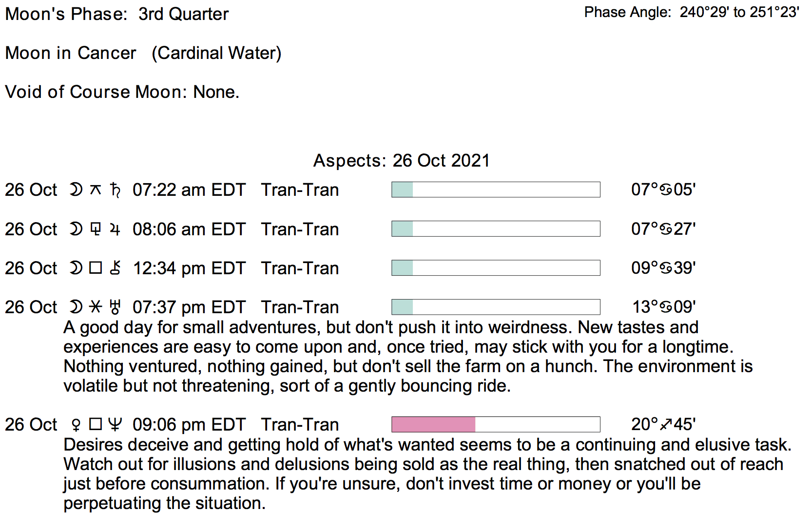Click the Chiron glyph in the 12:34 pm aspect
Image resolution: width=812 pixels, height=528 pixels.
115,268
